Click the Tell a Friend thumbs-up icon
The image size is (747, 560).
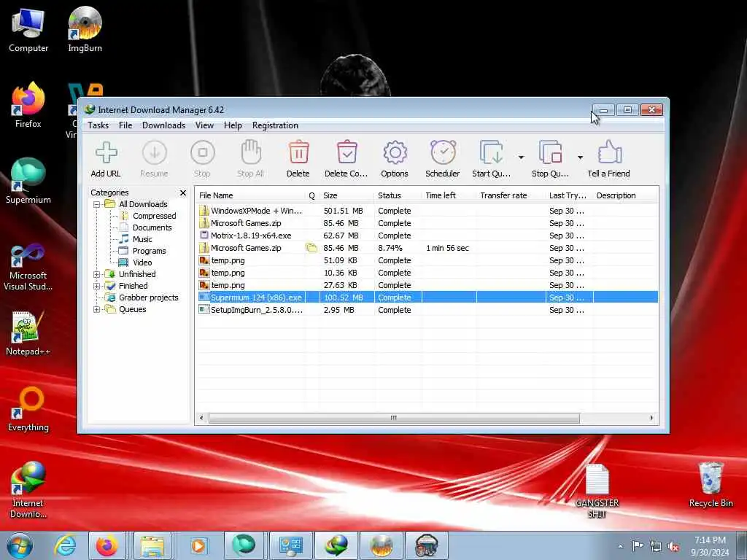609,159
